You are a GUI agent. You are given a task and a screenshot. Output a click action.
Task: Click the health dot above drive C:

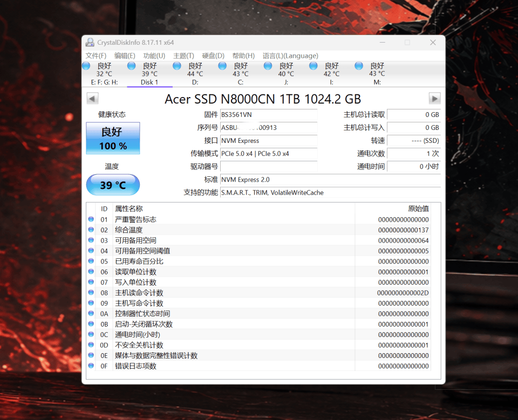tap(222, 65)
